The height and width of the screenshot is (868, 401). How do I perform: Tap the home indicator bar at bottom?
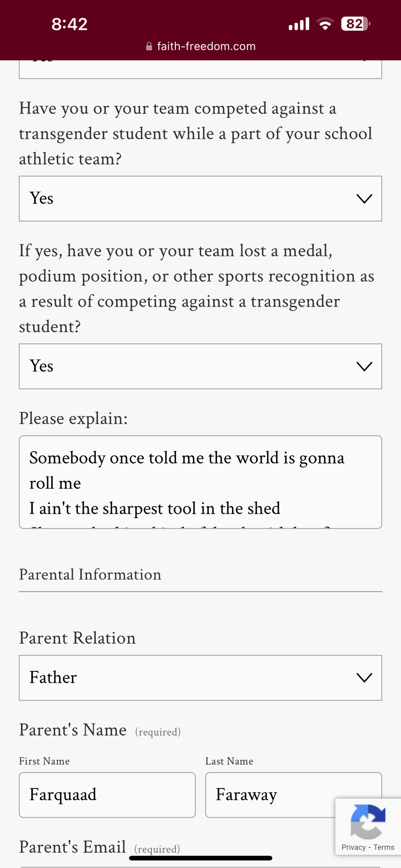pyautogui.click(x=200, y=858)
